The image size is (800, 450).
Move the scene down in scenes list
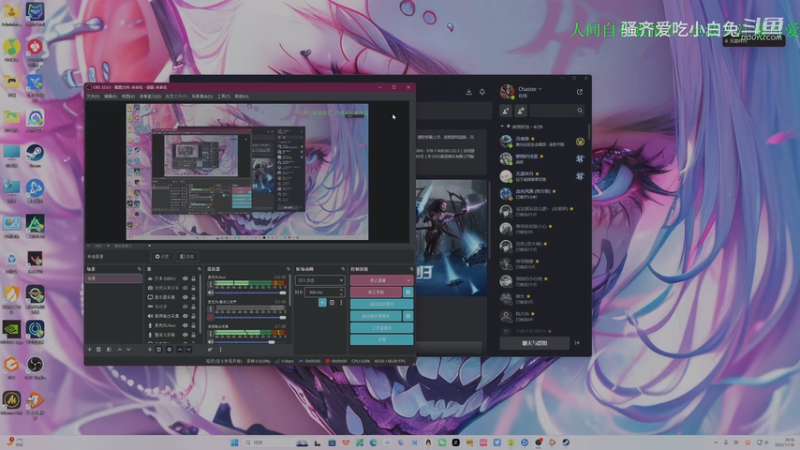click(129, 349)
